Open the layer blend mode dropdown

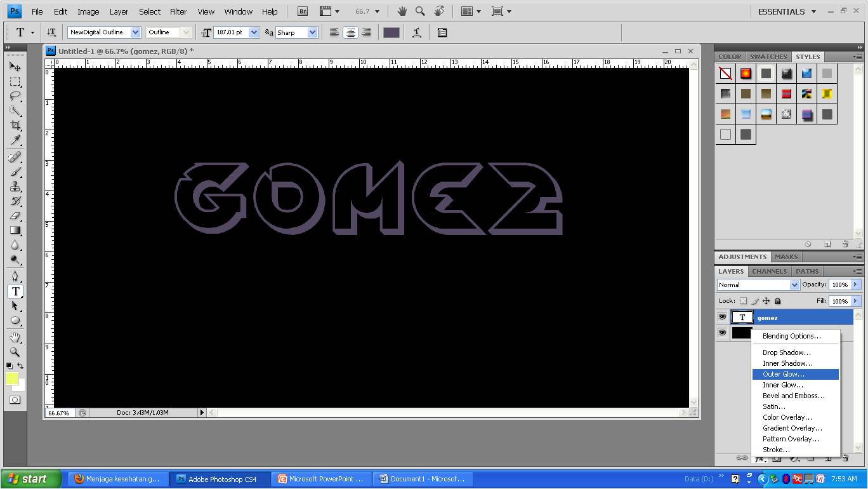[794, 285]
